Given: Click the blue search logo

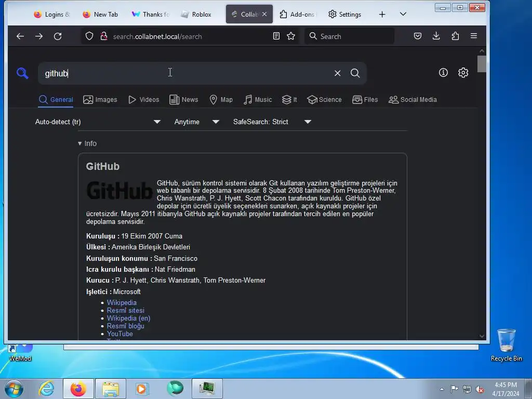Looking at the screenshot, I should (x=22, y=73).
